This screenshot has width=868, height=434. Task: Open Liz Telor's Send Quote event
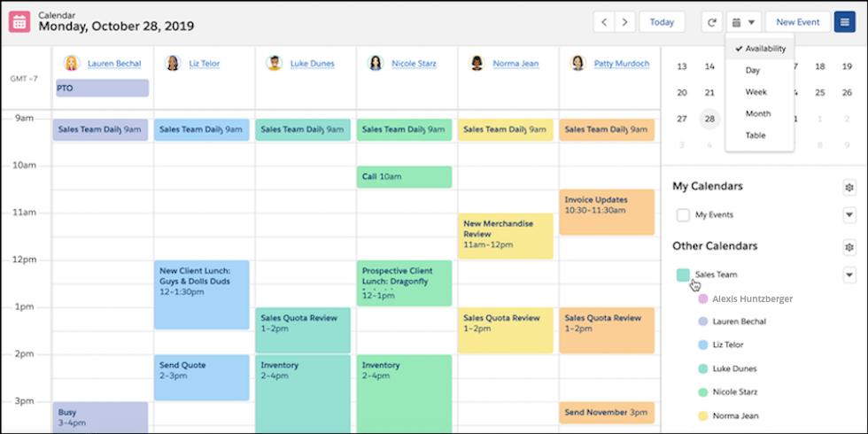pyautogui.click(x=202, y=377)
